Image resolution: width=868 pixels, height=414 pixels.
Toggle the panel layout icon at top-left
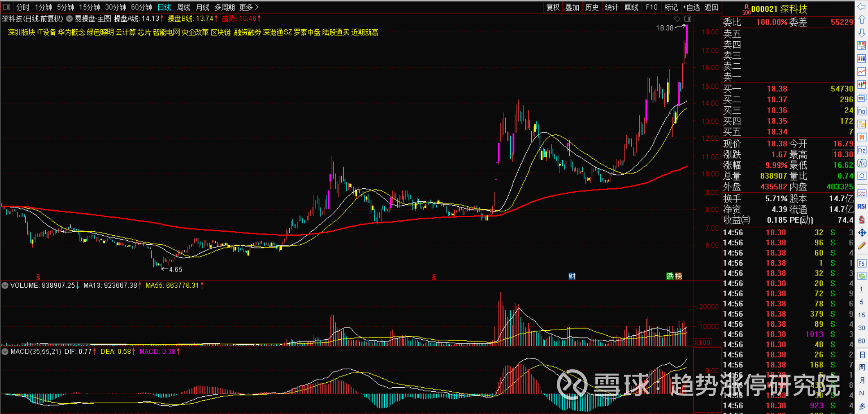[x=7, y=7]
